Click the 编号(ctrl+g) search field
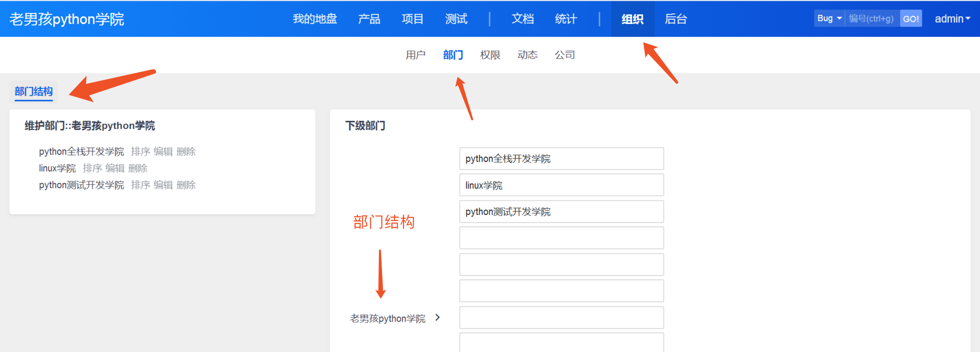This screenshot has height=352, width=980. click(x=871, y=19)
